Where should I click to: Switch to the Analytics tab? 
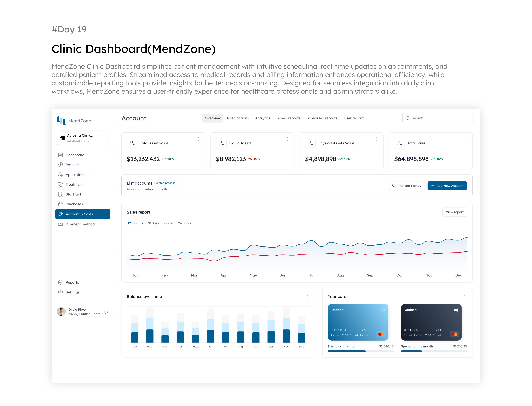point(263,118)
